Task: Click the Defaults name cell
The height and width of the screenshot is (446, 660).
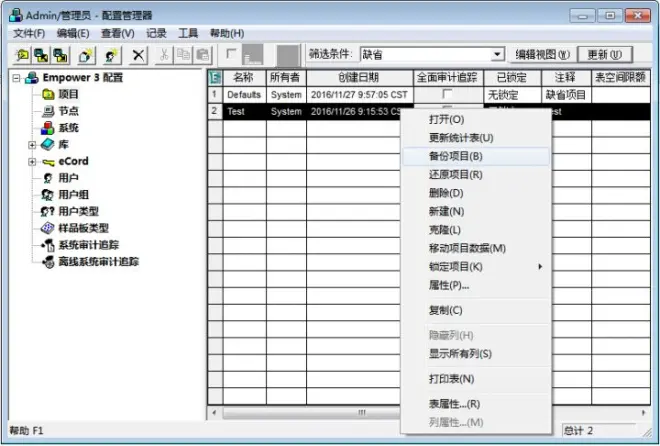Action: point(244,95)
